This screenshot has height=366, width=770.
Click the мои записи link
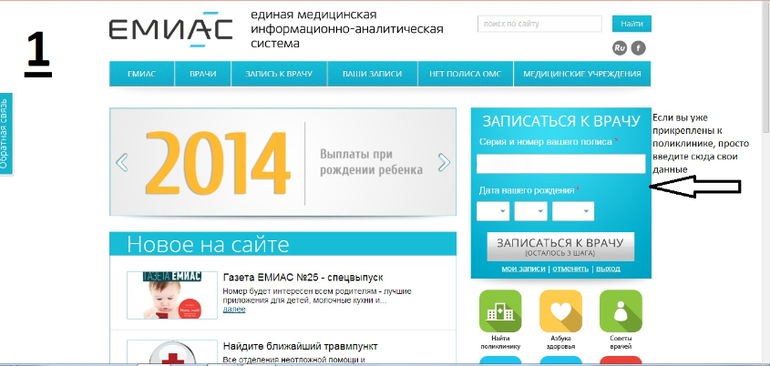[x=523, y=269]
